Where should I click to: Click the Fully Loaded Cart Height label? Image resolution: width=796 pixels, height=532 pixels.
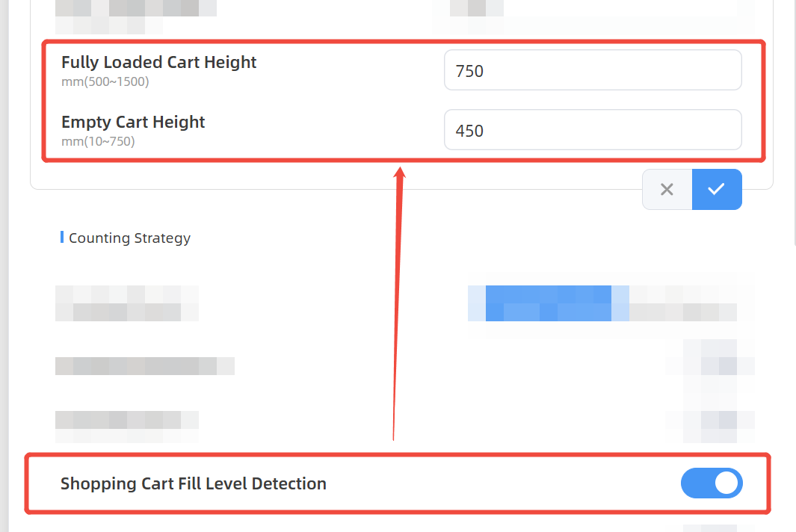tap(158, 62)
